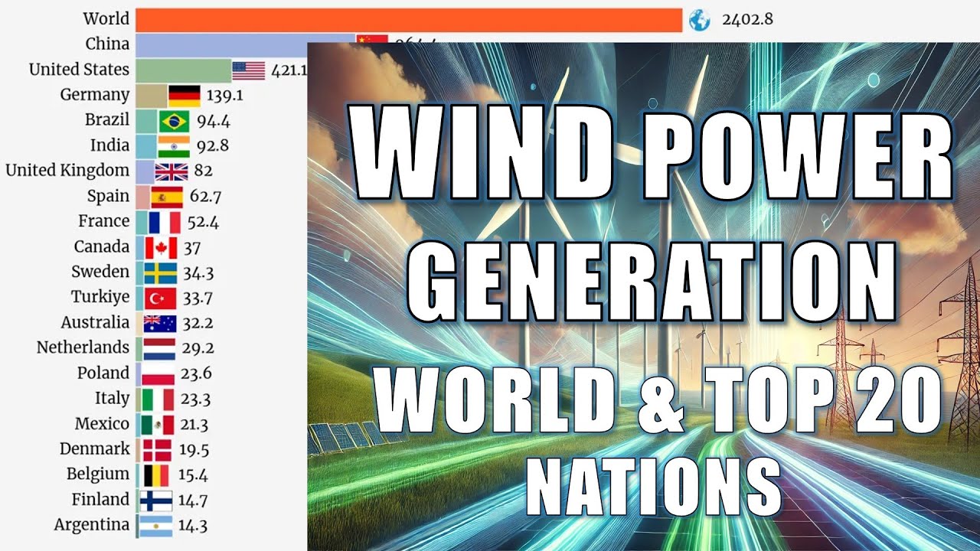Image resolution: width=980 pixels, height=551 pixels.
Task: Click the Brazil flag icon
Action: pos(174,121)
